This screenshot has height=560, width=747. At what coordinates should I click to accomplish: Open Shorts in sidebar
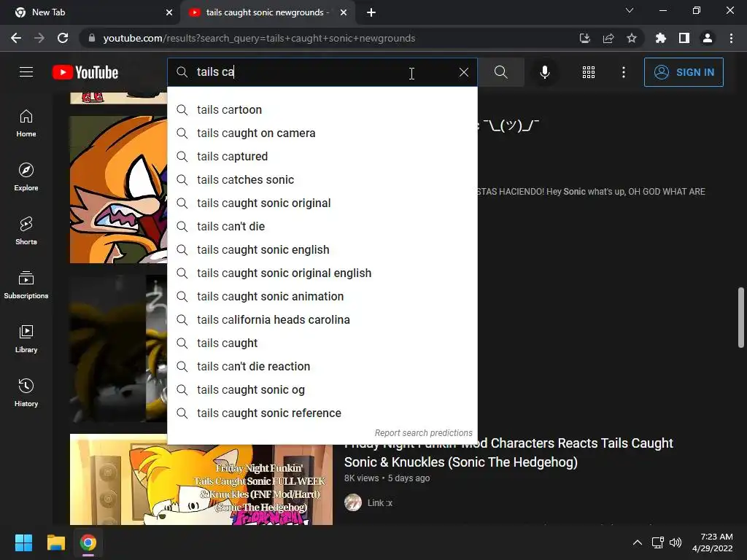26,231
